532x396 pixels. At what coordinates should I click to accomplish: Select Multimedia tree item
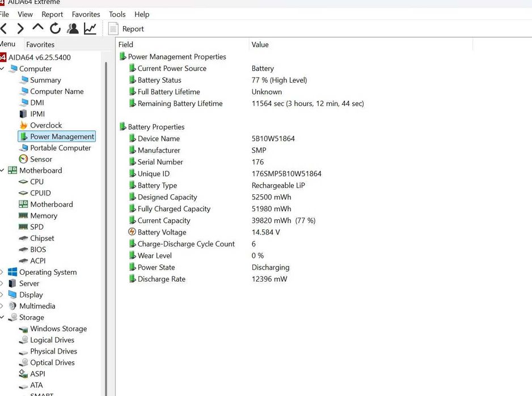tap(37, 306)
